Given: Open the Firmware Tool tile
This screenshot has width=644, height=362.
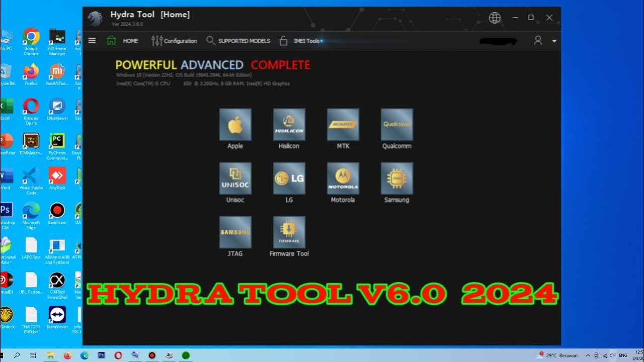Looking at the screenshot, I should click(289, 232).
